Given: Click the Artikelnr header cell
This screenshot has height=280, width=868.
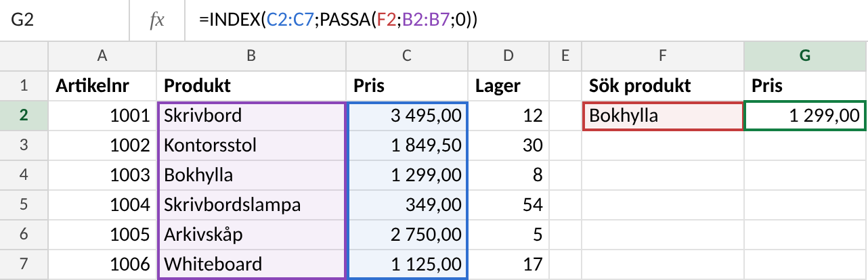Looking at the screenshot, I should point(102,85).
